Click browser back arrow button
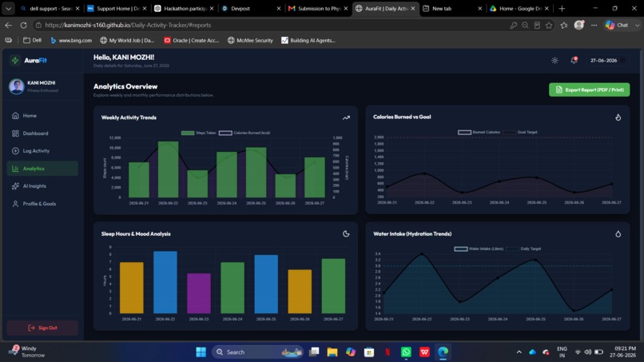This screenshot has height=362, width=644. point(9,25)
